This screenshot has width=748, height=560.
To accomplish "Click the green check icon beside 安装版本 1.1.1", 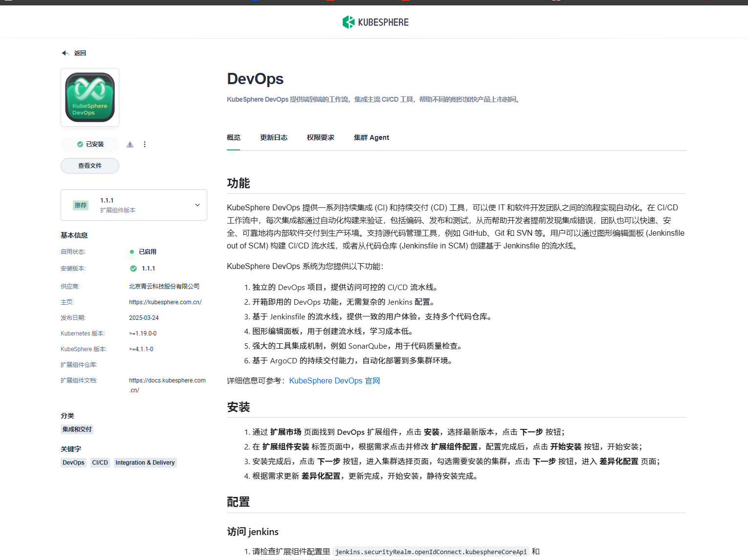I will point(133,269).
